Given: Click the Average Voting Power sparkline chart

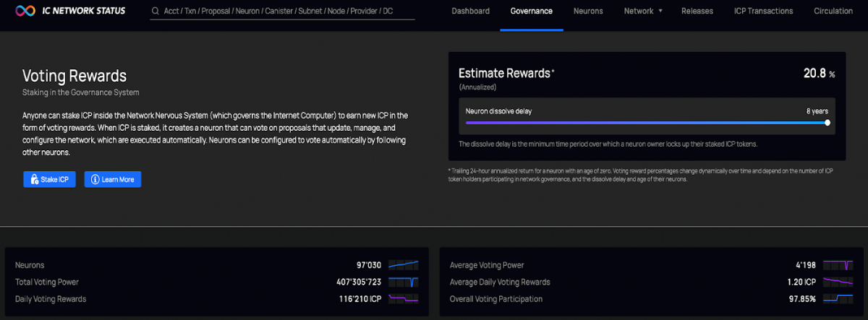Looking at the screenshot, I should 838,265.
